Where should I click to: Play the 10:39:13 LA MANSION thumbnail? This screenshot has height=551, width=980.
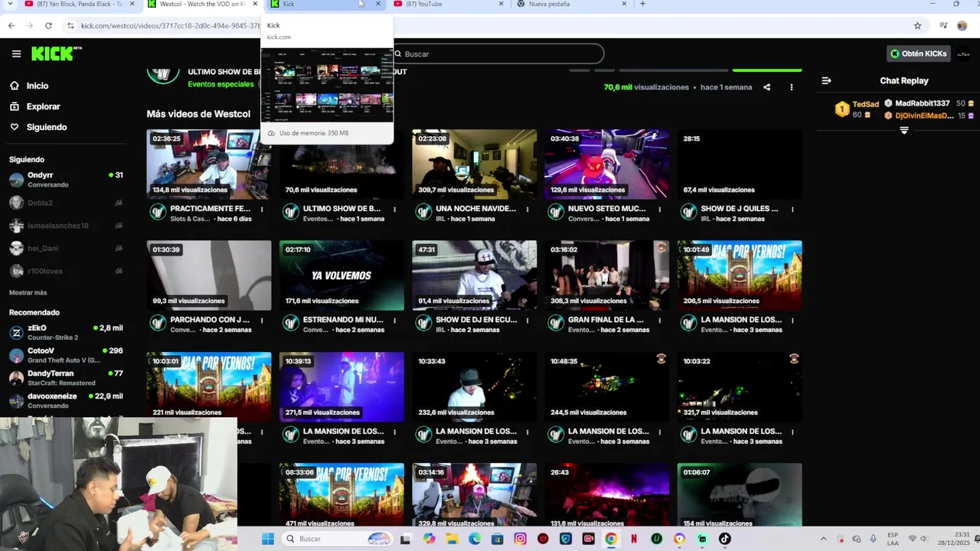click(341, 386)
